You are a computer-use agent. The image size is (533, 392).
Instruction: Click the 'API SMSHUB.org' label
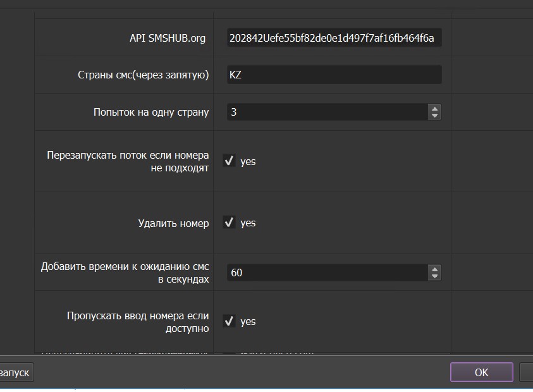[x=168, y=38]
